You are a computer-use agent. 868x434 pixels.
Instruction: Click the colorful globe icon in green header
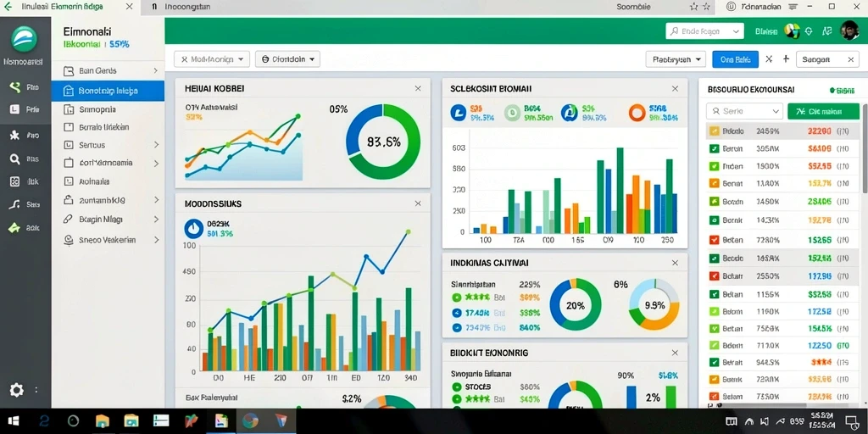coord(793,31)
